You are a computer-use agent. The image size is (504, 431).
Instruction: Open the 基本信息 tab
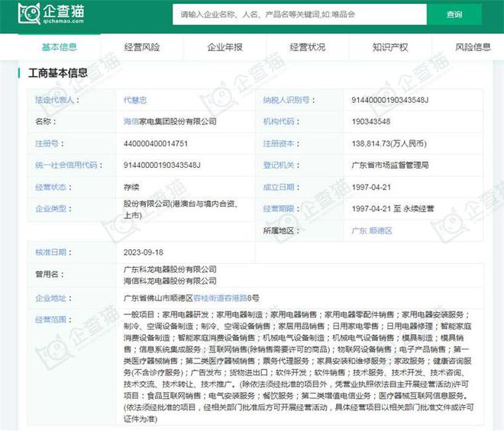[60, 47]
